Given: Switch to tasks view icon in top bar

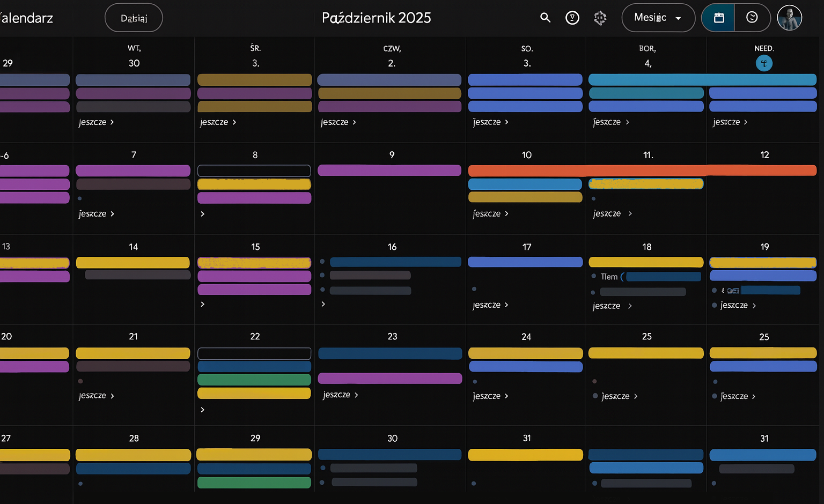Looking at the screenshot, I should [752, 18].
